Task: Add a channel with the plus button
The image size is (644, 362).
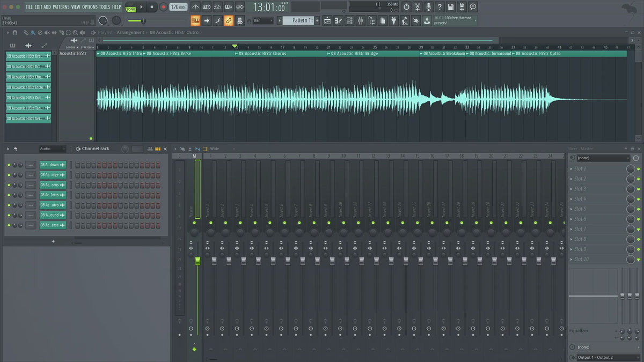Action: [53, 241]
